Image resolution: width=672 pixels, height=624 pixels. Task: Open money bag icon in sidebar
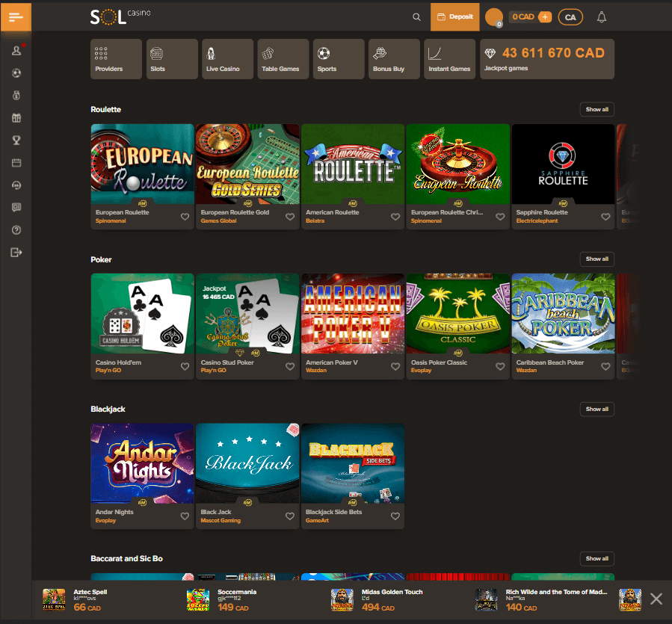pos(16,96)
